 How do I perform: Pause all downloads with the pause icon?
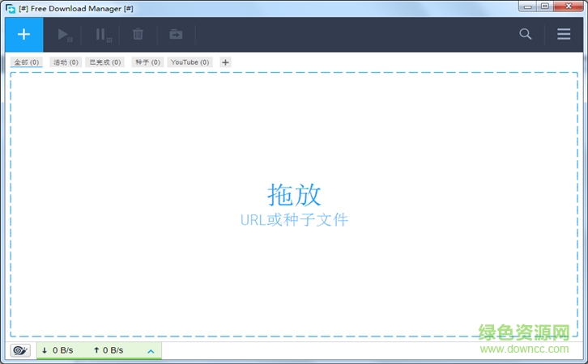(103, 35)
